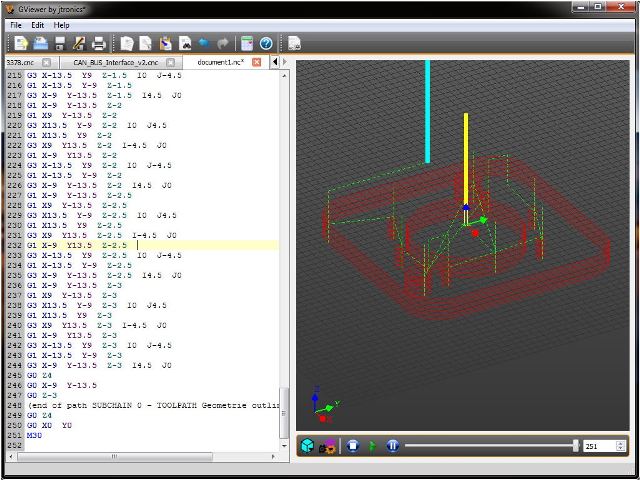640x480 pixels.
Task: Open the calendar-style settings toolbar icon
Action: point(247,43)
